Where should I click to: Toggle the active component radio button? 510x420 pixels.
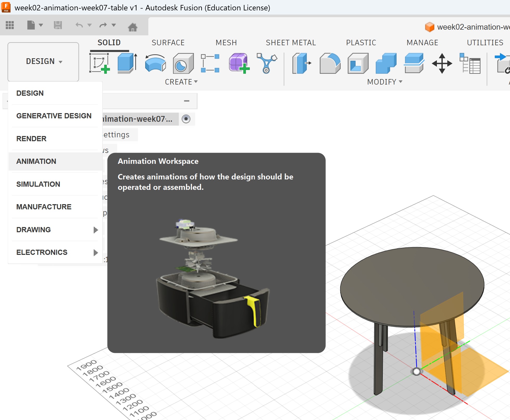(x=186, y=119)
